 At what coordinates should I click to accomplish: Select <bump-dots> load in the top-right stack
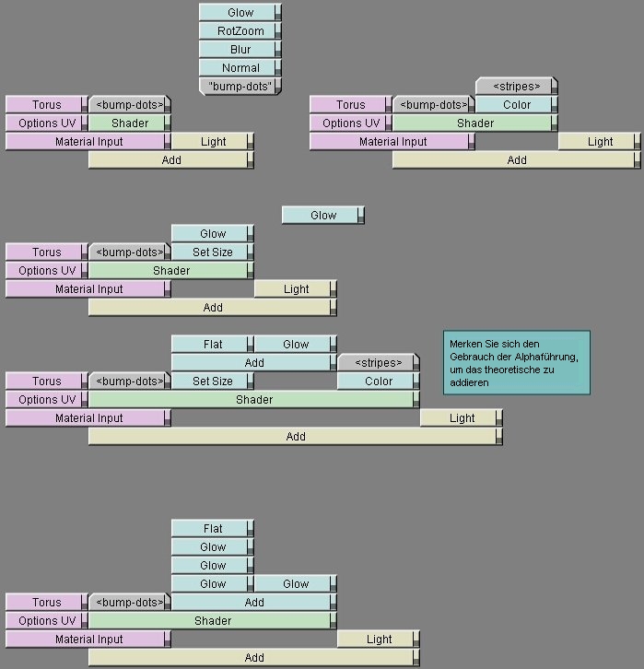434,104
